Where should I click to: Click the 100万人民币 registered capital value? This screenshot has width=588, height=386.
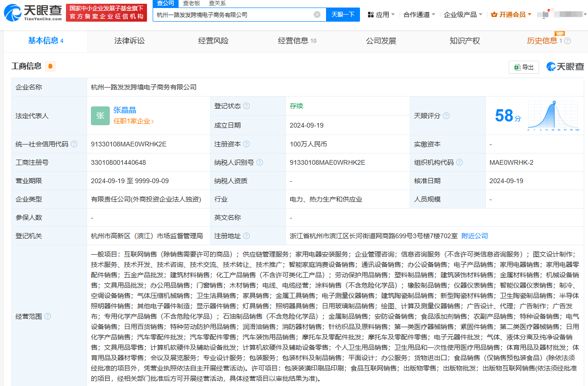pyautogui.click(x=308, y=144)
